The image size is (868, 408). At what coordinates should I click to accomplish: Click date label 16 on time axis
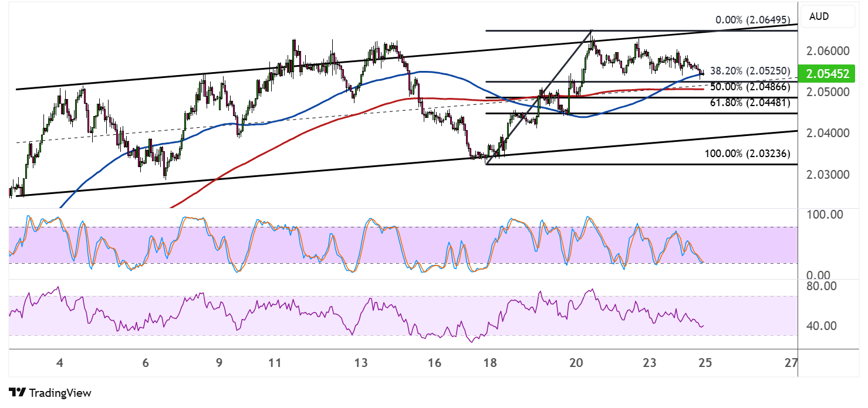point(434,363)
